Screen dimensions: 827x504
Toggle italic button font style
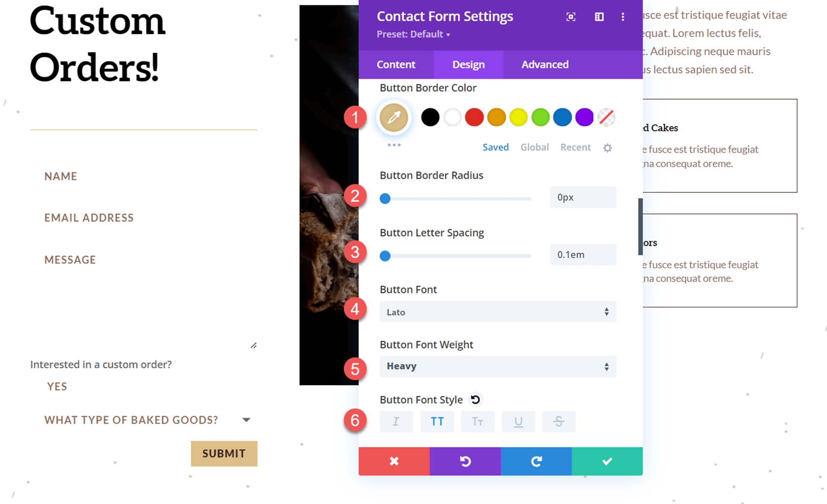point(396,422)
